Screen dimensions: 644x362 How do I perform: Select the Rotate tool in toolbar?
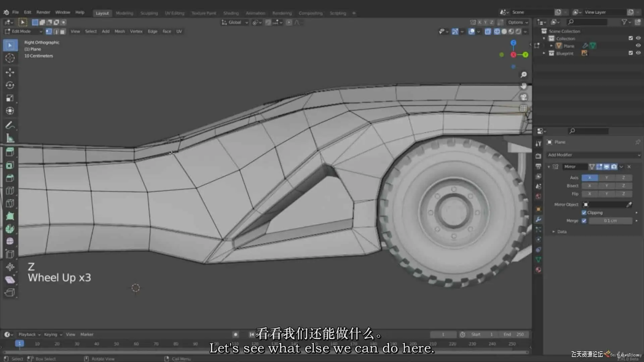[x=10, y=85]
